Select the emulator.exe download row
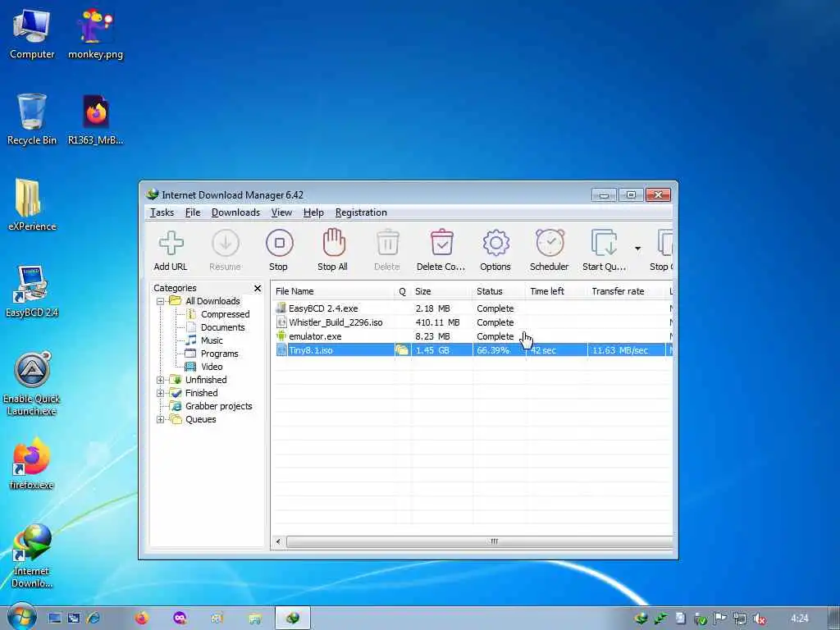Viewport: 840px width, 630px height. (x=472, y=336)
